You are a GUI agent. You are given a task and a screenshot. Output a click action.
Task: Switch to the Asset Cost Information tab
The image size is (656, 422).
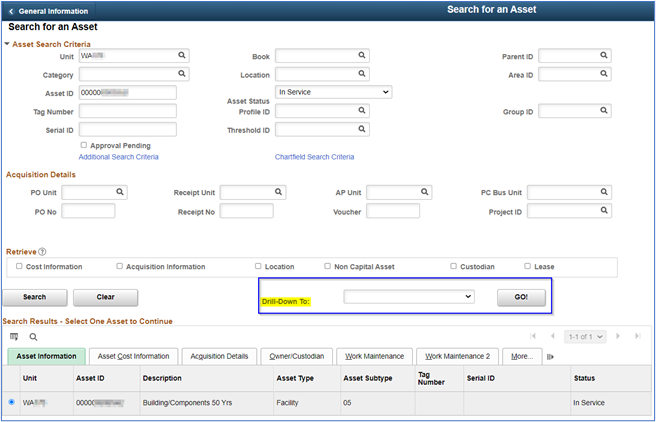[x=133, y=356]
